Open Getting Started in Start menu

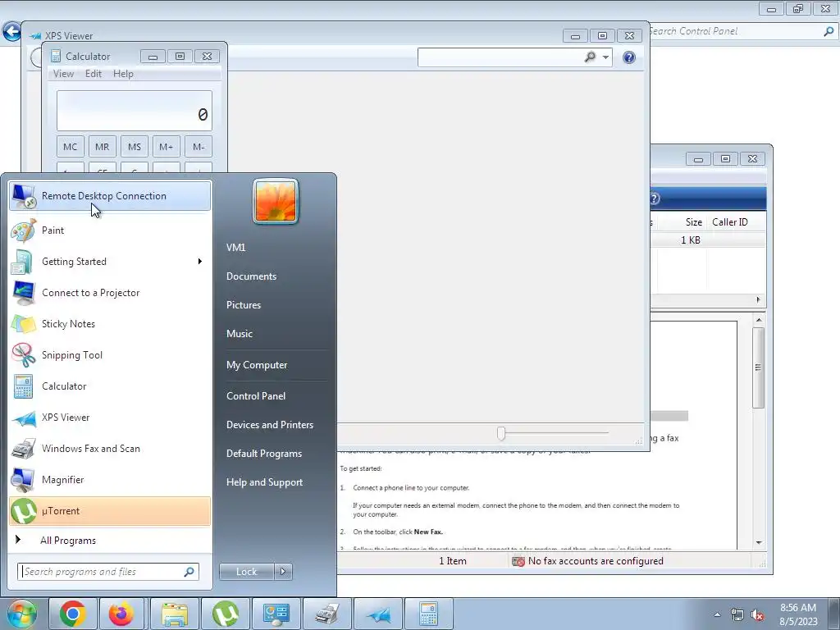coord(110,262)
